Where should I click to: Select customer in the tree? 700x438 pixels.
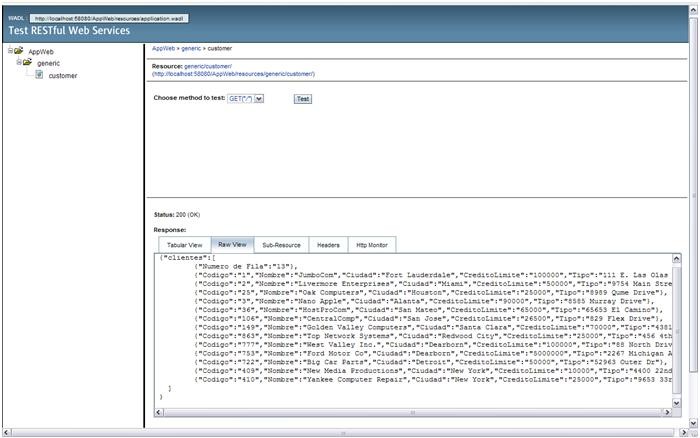click(x=63, y=76)
